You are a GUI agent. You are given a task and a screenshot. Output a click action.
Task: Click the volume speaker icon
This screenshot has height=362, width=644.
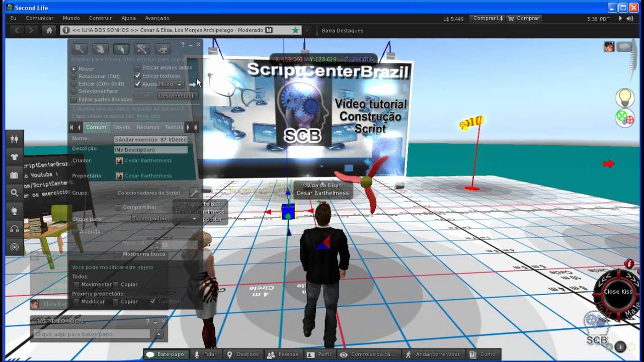[x=630, y=19]
